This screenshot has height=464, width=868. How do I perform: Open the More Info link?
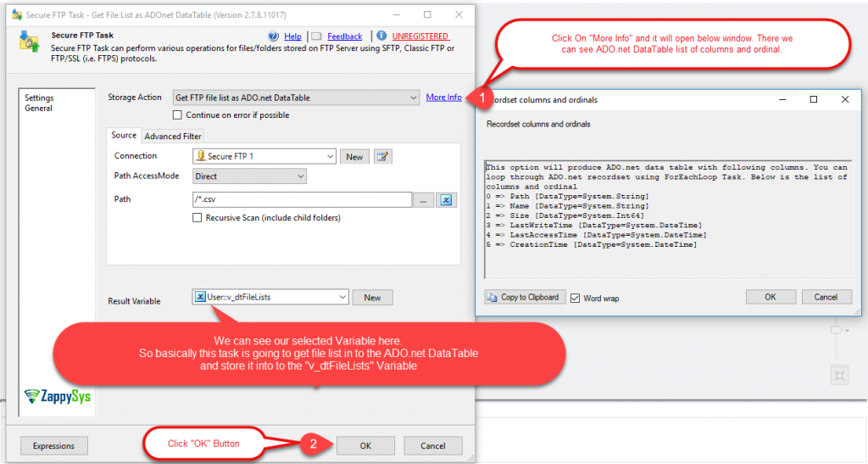(443, 98)
